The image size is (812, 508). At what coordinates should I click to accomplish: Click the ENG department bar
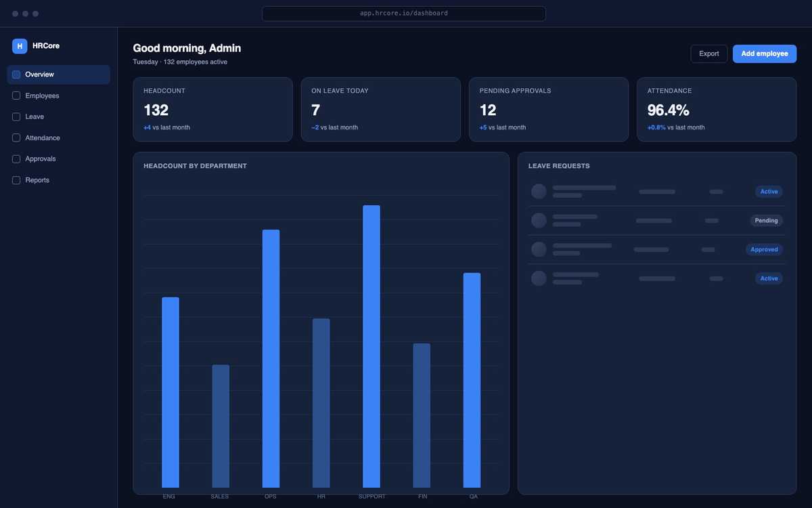(171, 392)
